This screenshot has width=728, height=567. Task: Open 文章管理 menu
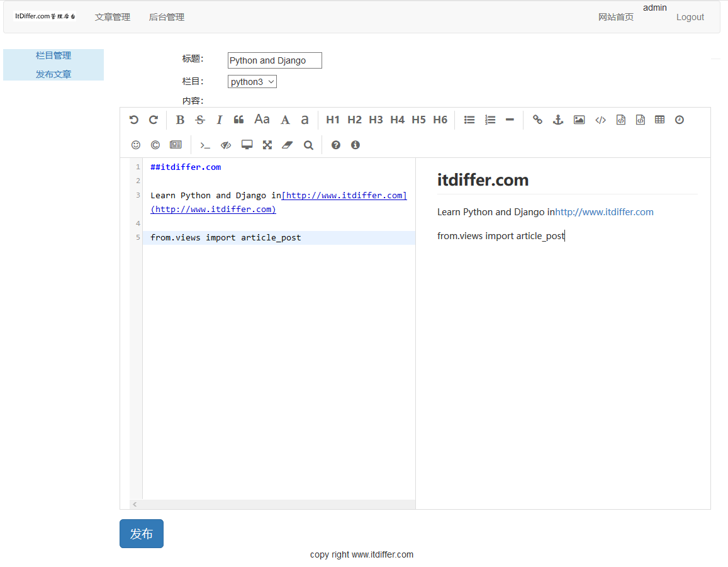coord(113,17)
